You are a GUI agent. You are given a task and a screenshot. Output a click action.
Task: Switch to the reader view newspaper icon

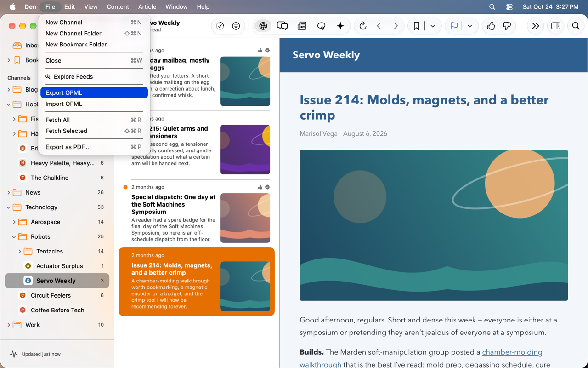pos(302,26)
